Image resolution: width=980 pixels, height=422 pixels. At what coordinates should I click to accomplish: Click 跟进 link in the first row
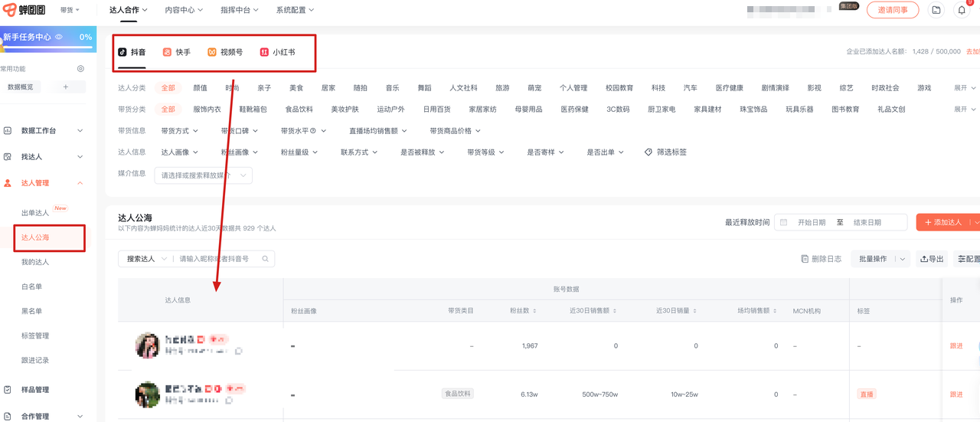[x=956, y=346]
